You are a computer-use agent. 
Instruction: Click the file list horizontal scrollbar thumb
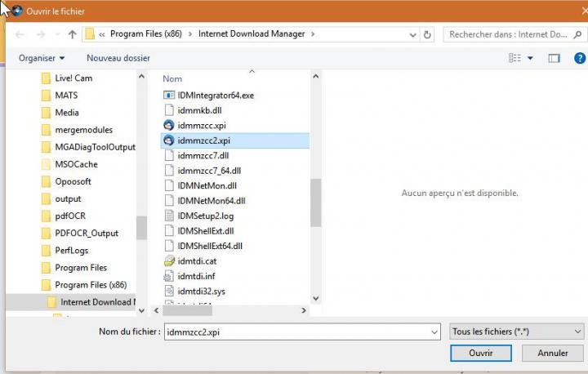tap(187, 310)
